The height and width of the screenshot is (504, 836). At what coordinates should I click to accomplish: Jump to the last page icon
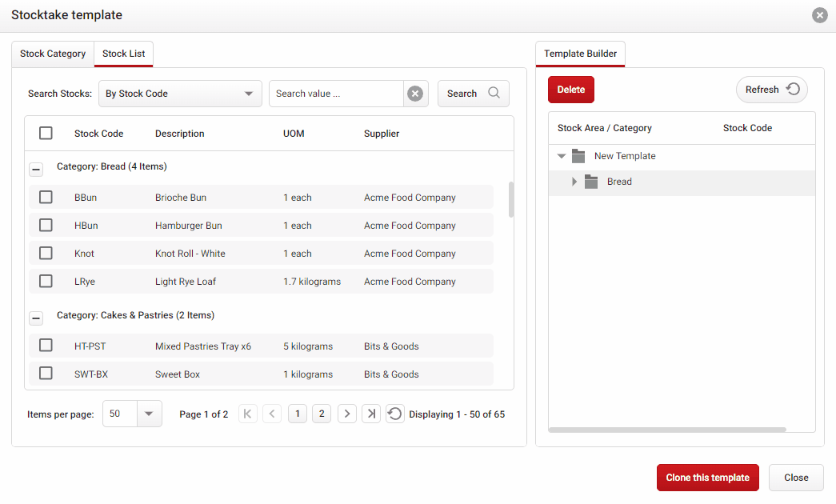pyautogui.click(x=371, y=414)
